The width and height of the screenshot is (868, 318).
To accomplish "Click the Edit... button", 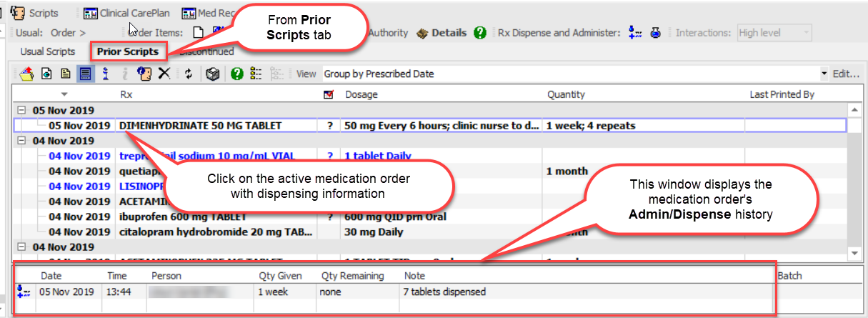I will [846, 74].
